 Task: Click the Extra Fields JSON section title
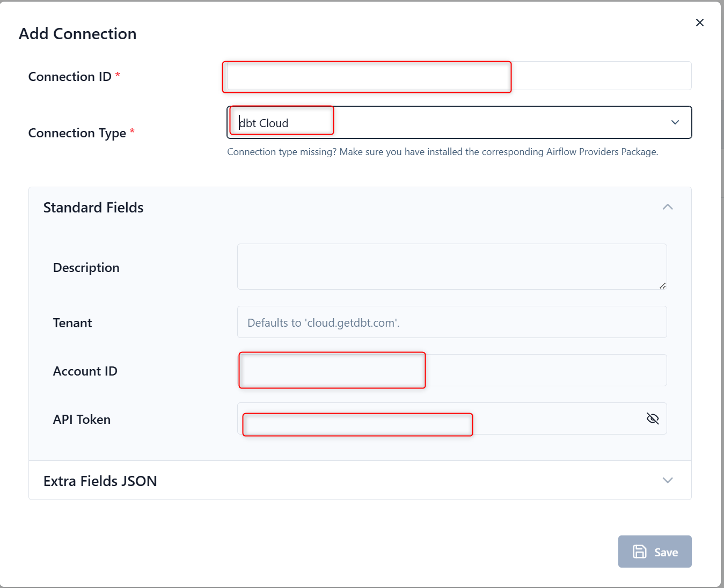[x=100, y=481]
